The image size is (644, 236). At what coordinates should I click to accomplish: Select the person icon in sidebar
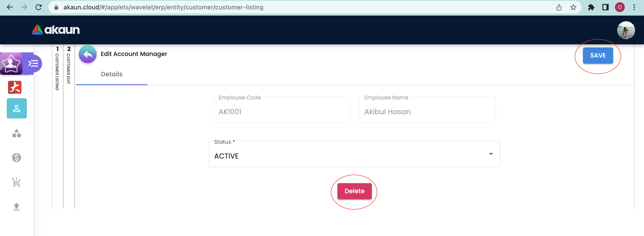(17, 108)
